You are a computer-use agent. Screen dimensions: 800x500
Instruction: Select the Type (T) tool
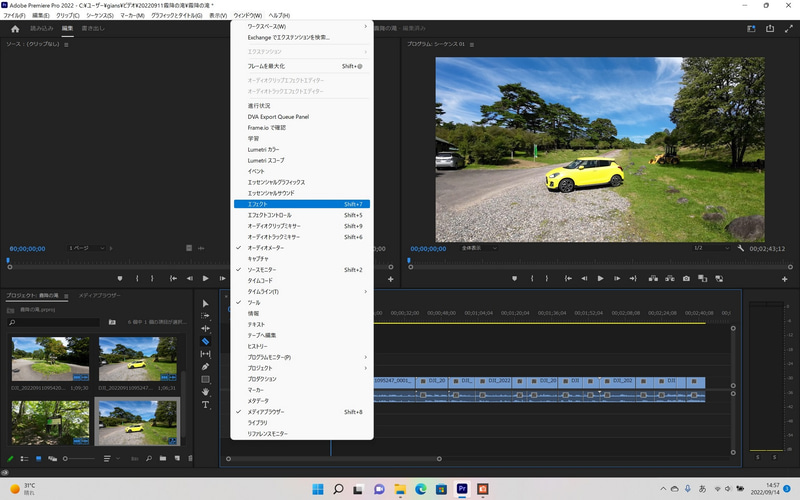tap(205, 405)
